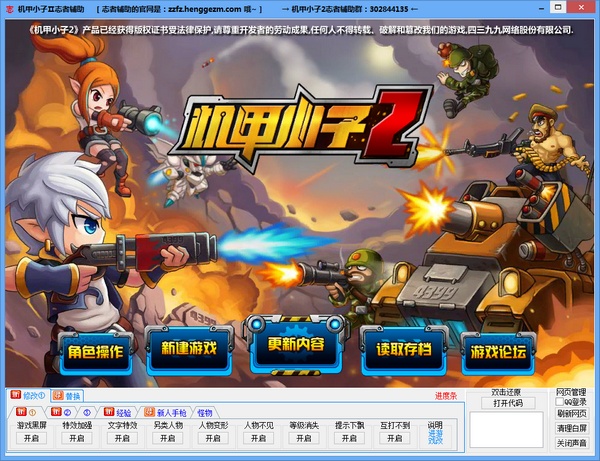Enable 文字特效 with its 开启 button
This screenshot has width=600, height=461.
pos(122,438)
